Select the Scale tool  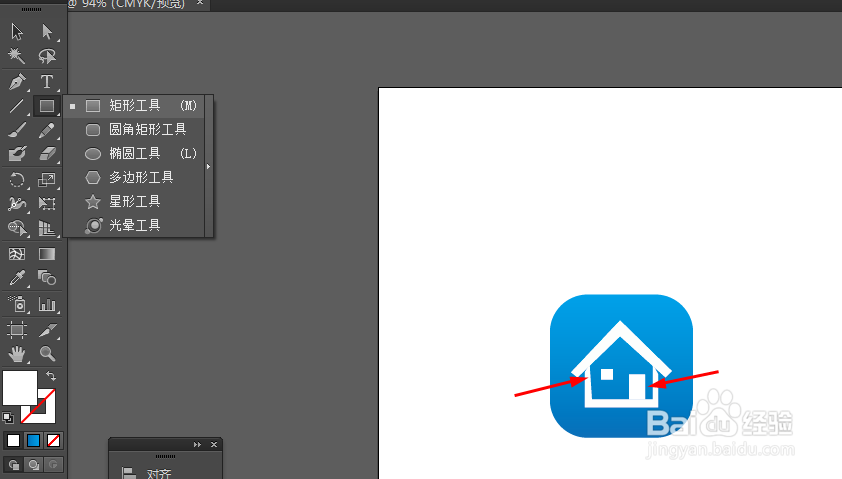47,180
